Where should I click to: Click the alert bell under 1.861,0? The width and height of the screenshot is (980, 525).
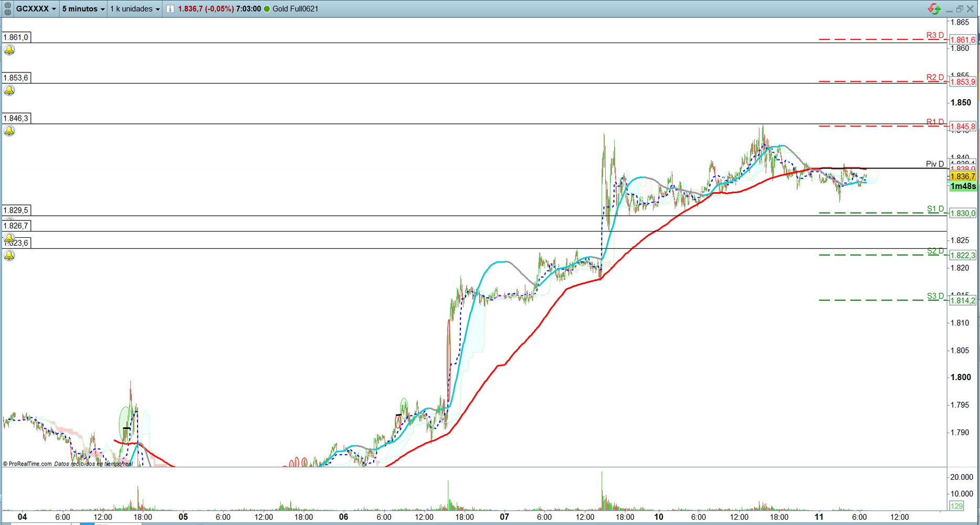tap(9, 50)
